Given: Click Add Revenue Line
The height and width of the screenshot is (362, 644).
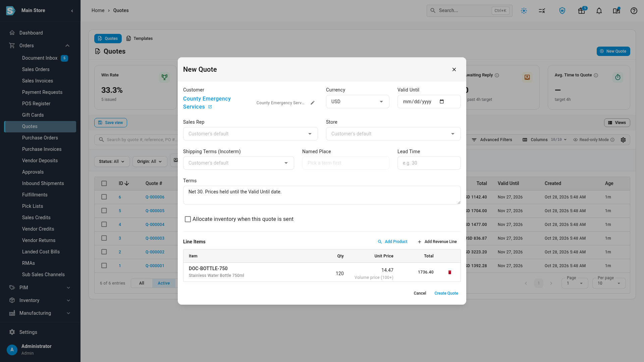Looking at the screenshot, I should [x=437, y=242].
